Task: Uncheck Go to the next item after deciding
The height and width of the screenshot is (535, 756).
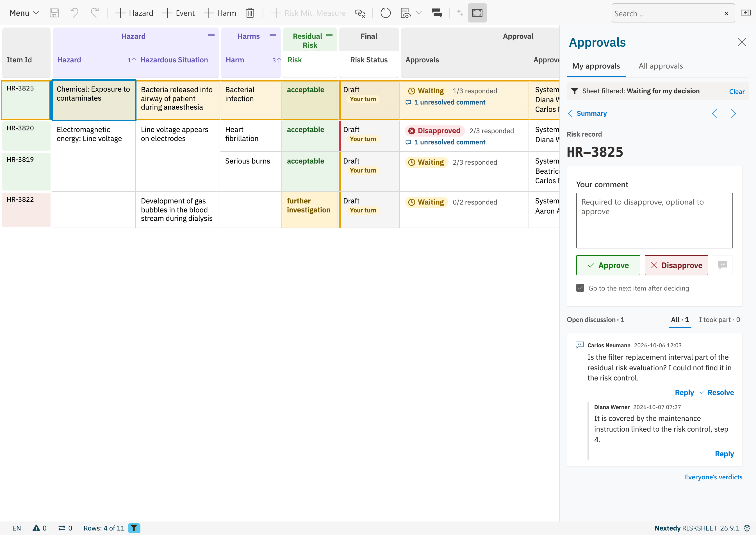Action: pos(580,288)
